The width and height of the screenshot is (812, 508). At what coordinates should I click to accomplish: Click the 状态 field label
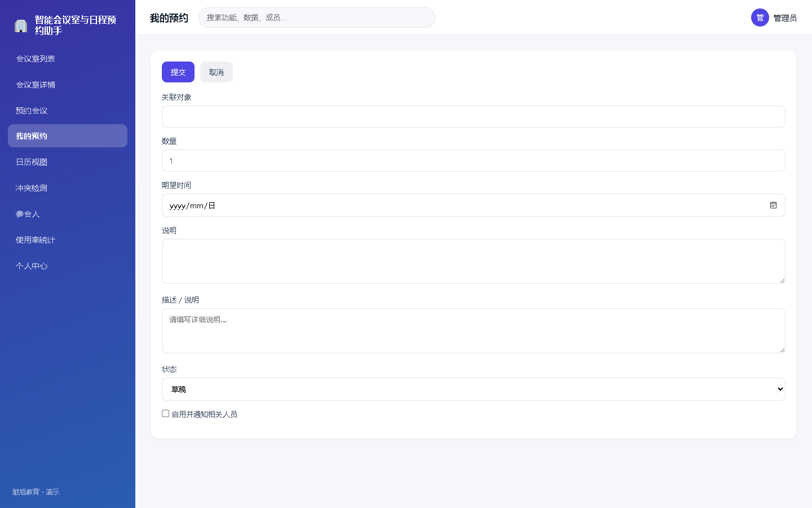pyautogui.click(x=169, y=369)
